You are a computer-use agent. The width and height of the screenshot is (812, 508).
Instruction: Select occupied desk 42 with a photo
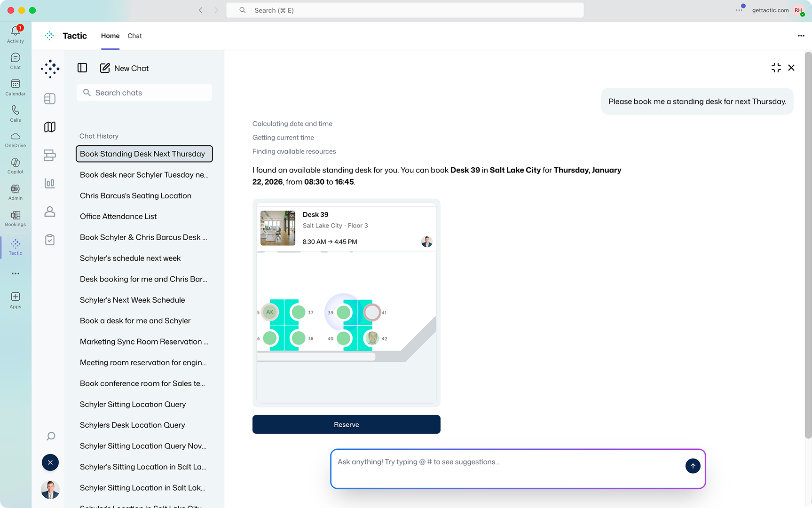click(372, 338)
